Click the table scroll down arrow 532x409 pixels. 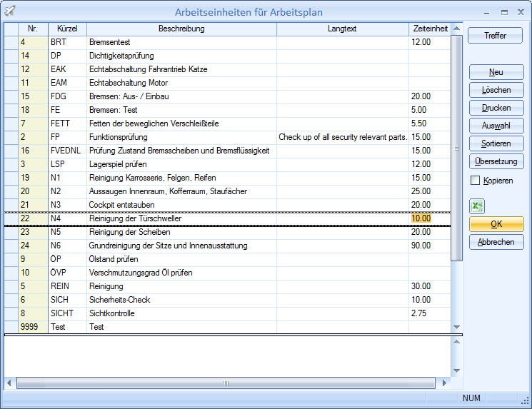[x=457, y=327]
